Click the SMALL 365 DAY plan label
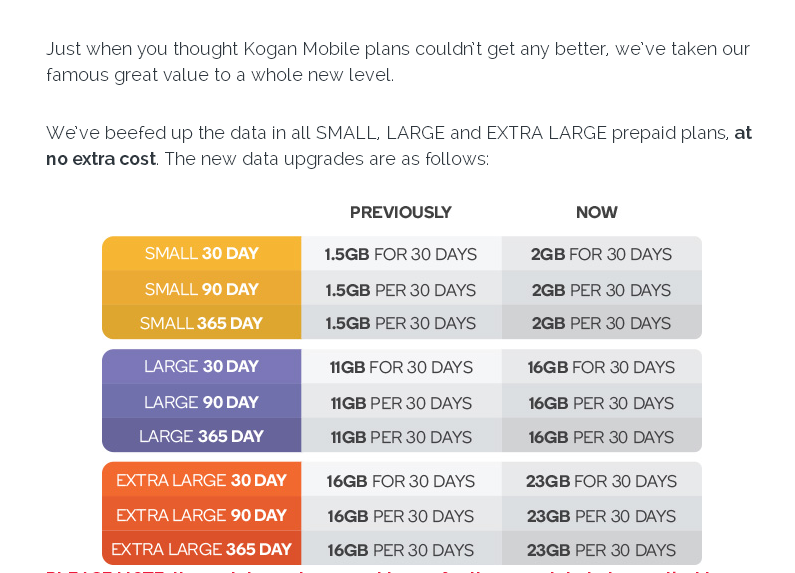Image resolution: width=795 pixels, height=573 pixels. pyautogui.click(x=202, y=323)
